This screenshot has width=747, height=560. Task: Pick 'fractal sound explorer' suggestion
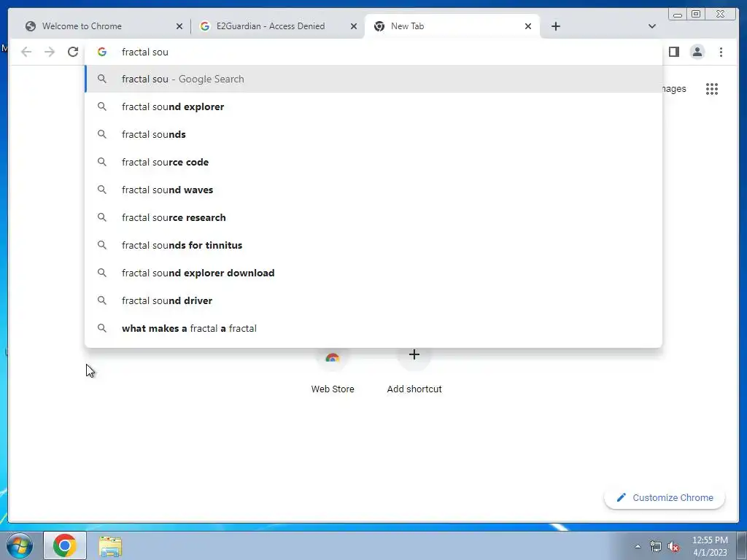[373, 106]
